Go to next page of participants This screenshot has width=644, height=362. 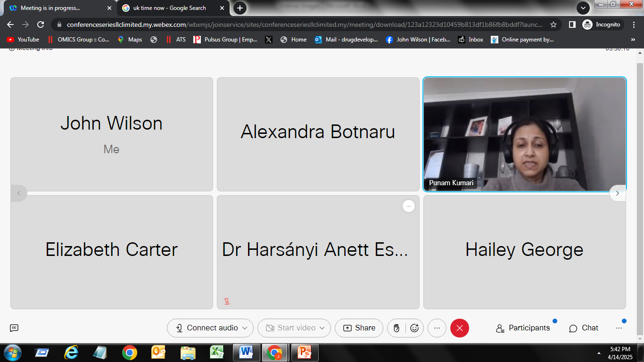tap(618, 193)
